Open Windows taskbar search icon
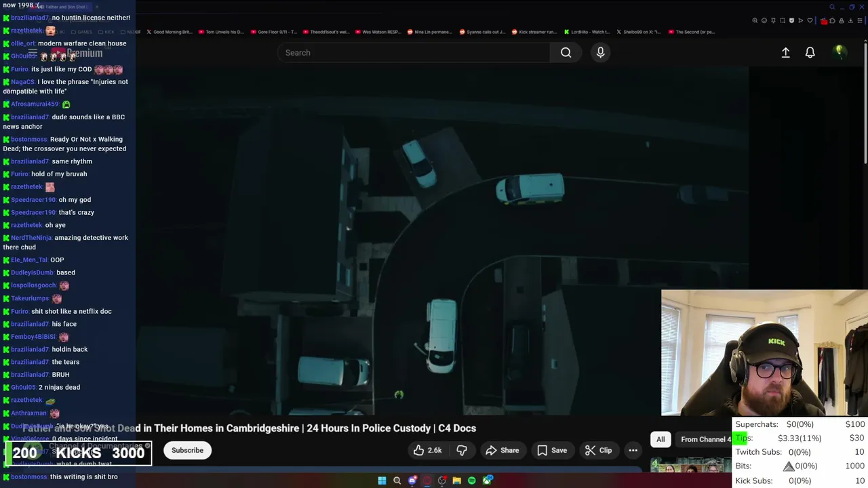The height and width of the screenshot is (488, 868). (397, 481)
